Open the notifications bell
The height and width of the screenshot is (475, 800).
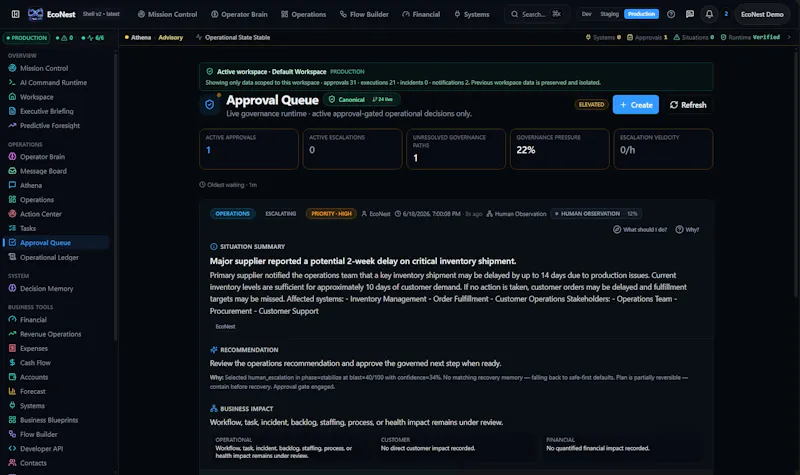click(709, 14)
